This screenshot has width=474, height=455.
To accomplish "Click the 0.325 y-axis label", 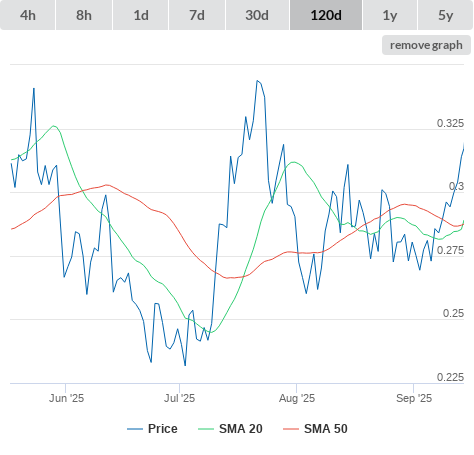I will 450,123.
